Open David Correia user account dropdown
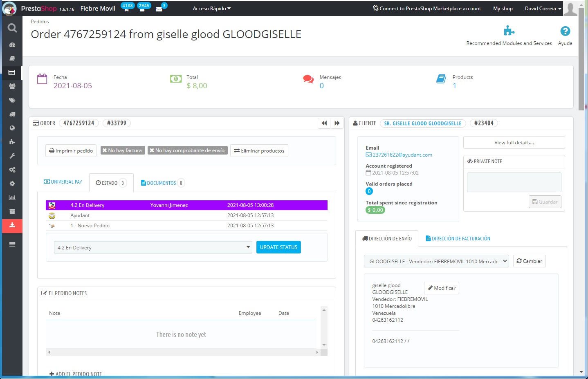 [x=543, y=9]
